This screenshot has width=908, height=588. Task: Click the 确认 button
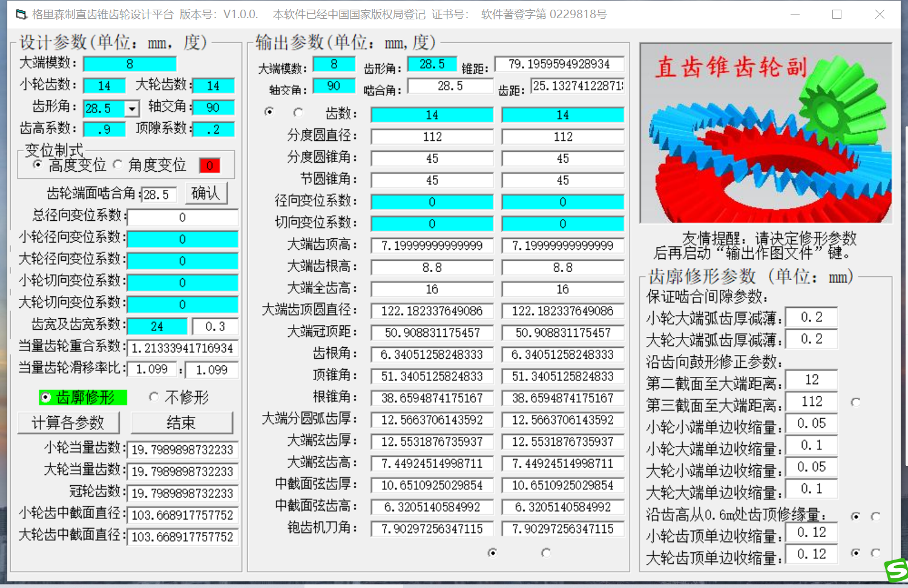[x=206, y=193]
